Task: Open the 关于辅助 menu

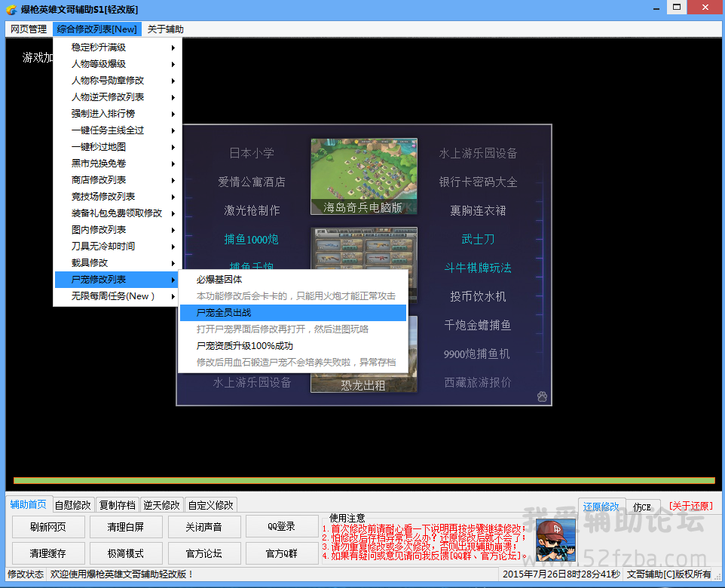Action: [x=165, y=29]
